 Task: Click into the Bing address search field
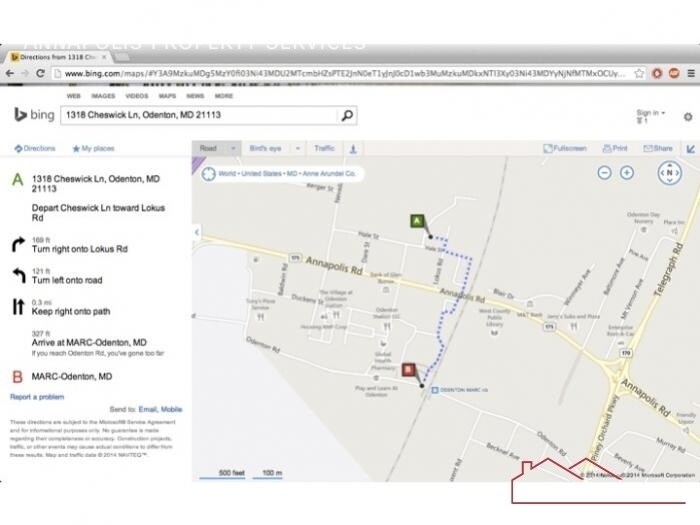199,116
